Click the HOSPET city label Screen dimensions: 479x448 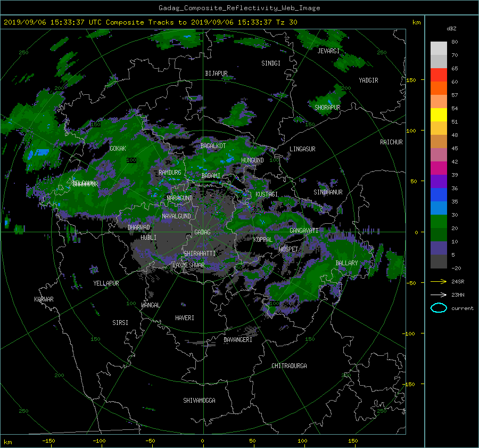point(288,249)
